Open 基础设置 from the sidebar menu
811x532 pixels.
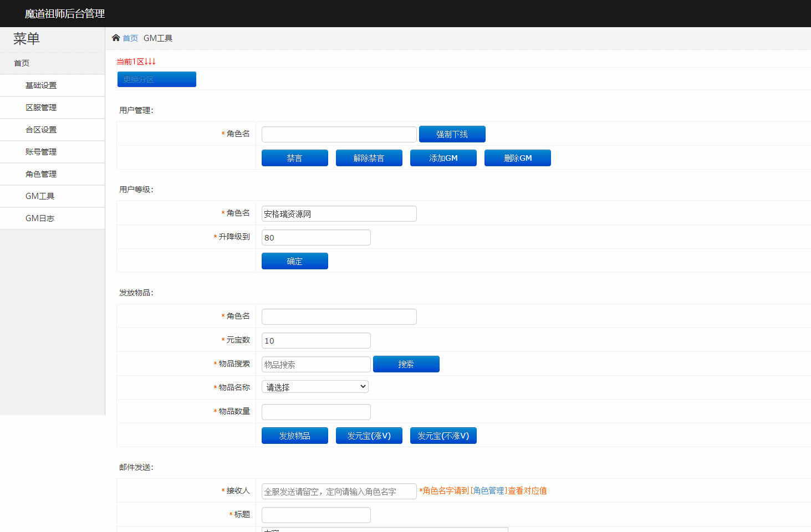39,85
